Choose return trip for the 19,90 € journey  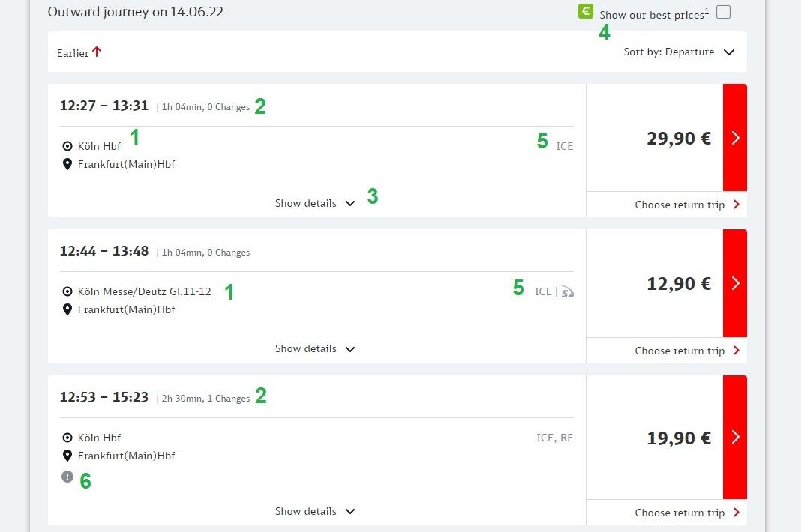click(x=678, y=513)
